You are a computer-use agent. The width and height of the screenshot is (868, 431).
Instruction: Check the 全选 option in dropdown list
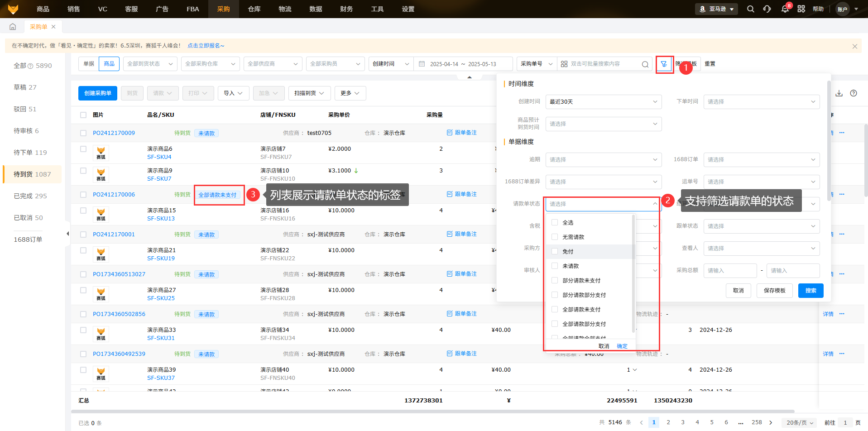click(x=555, y=222)
